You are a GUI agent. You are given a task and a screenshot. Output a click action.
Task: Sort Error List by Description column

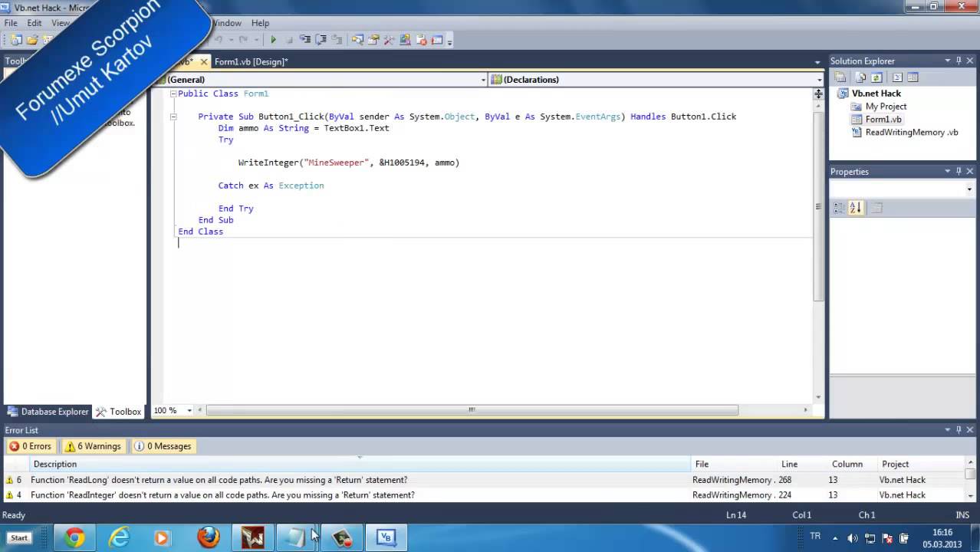360,464
